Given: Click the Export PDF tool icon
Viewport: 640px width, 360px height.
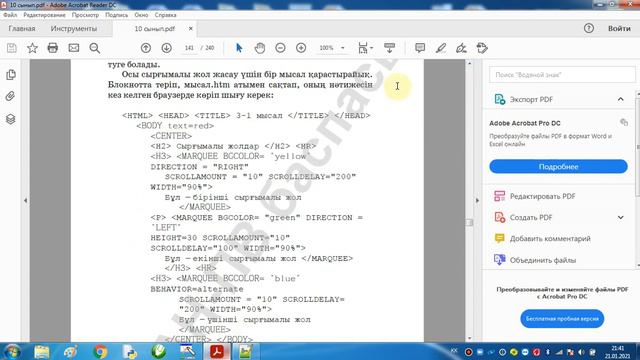Looking at the screenshot, I should (500, 99).
